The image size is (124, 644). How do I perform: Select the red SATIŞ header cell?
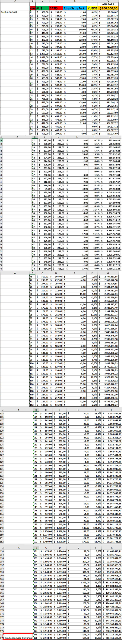click(56, 9)
